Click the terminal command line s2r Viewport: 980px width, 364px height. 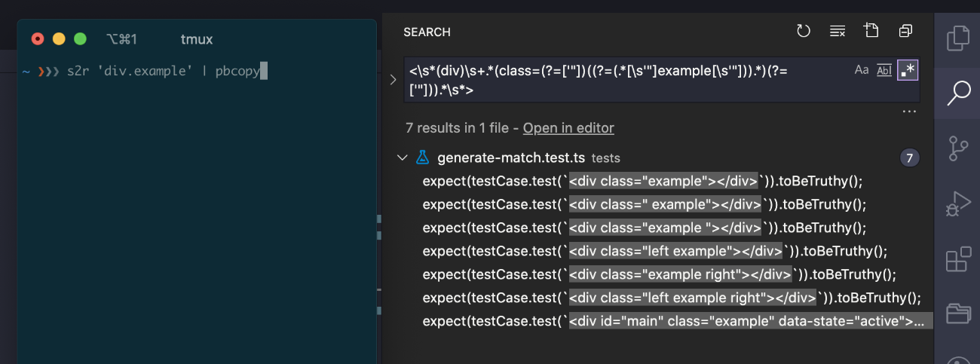(163, 72)
